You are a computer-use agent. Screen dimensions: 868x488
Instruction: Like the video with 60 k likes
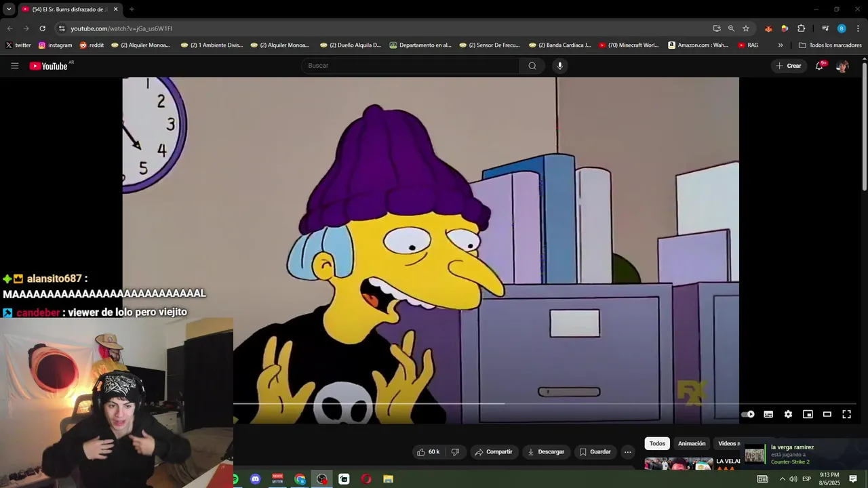[x=428, y=452]
